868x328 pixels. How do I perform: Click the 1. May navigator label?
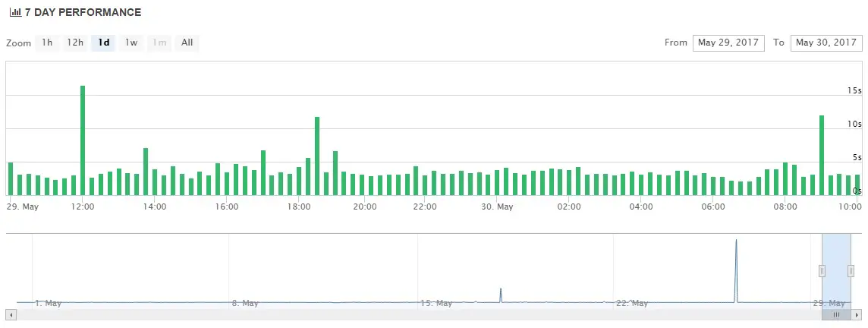pos(48,303)
